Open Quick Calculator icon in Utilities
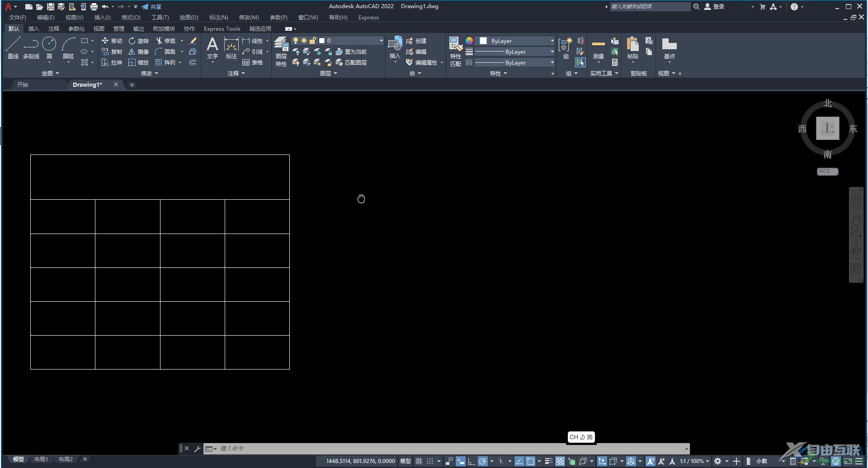 click(x=615, y=62)
